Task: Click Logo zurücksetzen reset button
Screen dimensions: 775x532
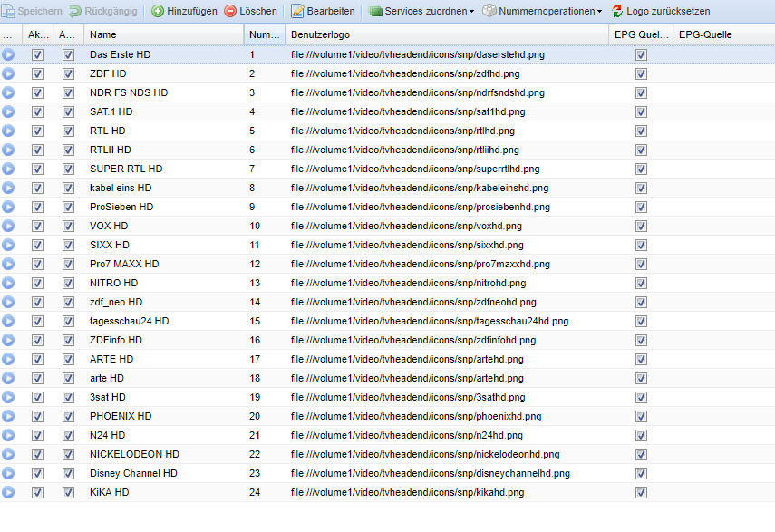Action: click(661, 11)
